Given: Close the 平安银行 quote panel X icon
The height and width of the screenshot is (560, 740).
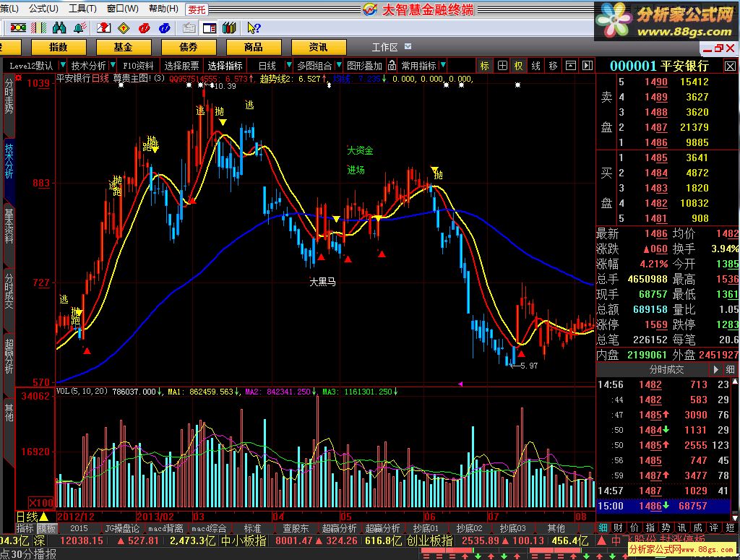Looking at the screenshot, I should [730, 66].
